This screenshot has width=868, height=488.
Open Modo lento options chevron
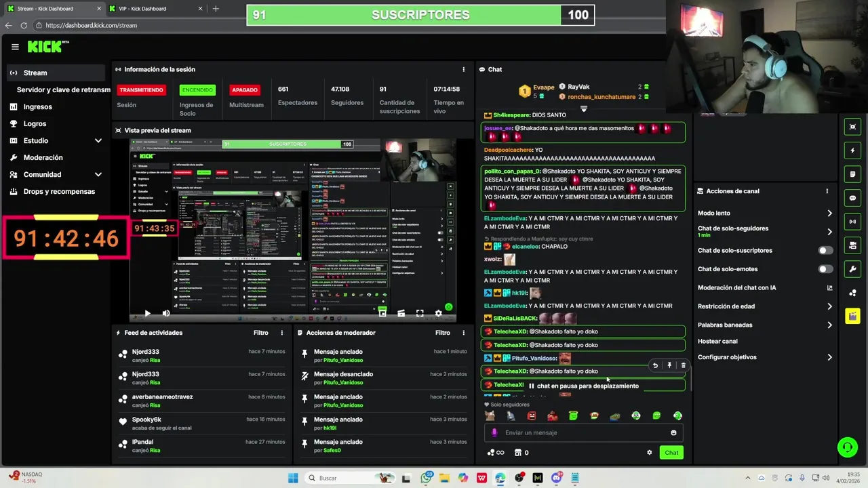click(x=829, y=213)
